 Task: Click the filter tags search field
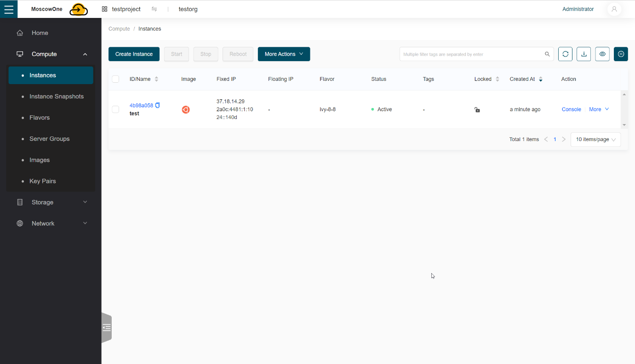[x=471, y=54]
